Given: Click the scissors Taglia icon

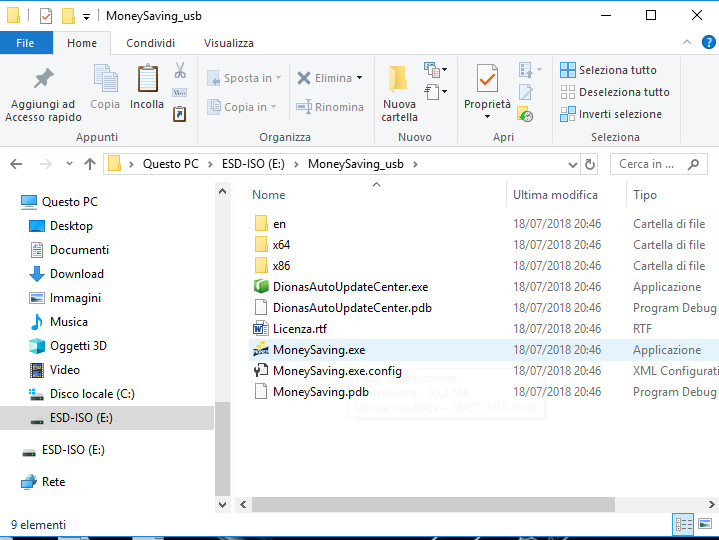Looking at the screenshot, I should (180, 70).
